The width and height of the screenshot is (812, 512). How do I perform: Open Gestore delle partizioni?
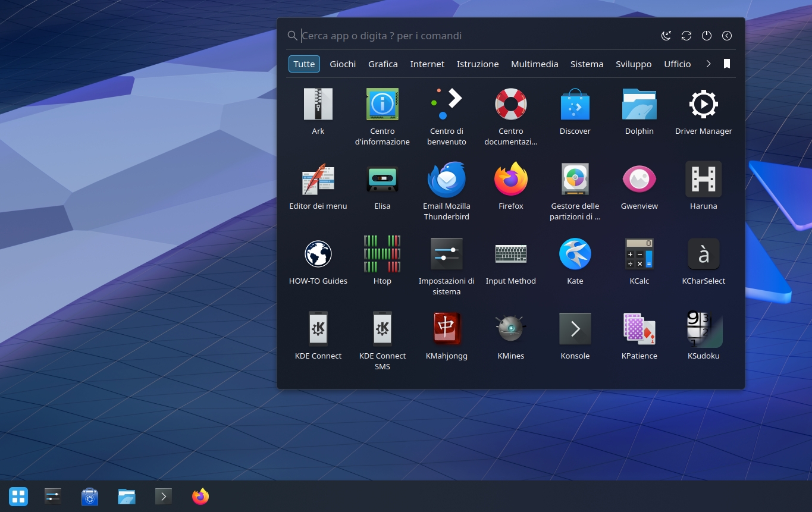pyautogui.click(x=575, y=191)
